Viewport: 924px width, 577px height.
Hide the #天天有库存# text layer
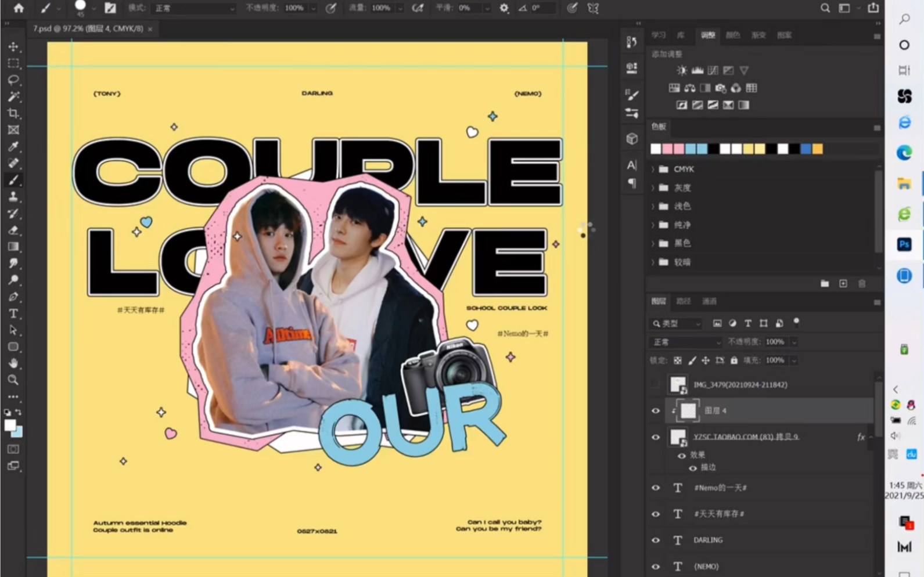click(656, 514)
